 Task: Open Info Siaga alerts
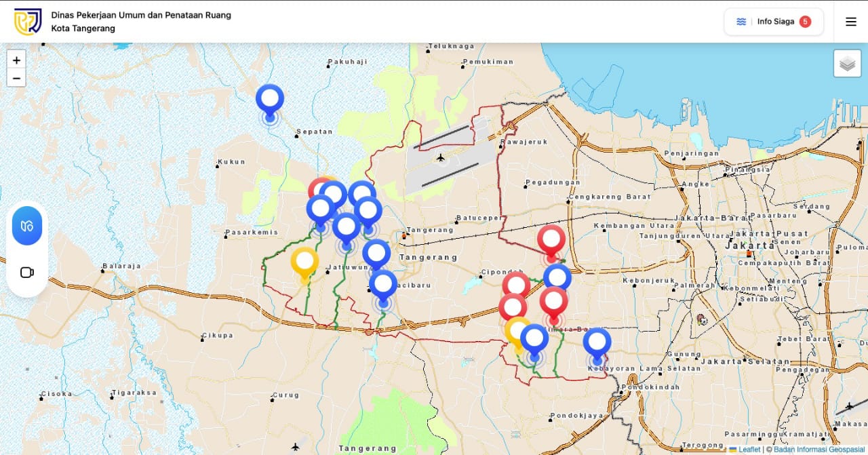774,22
